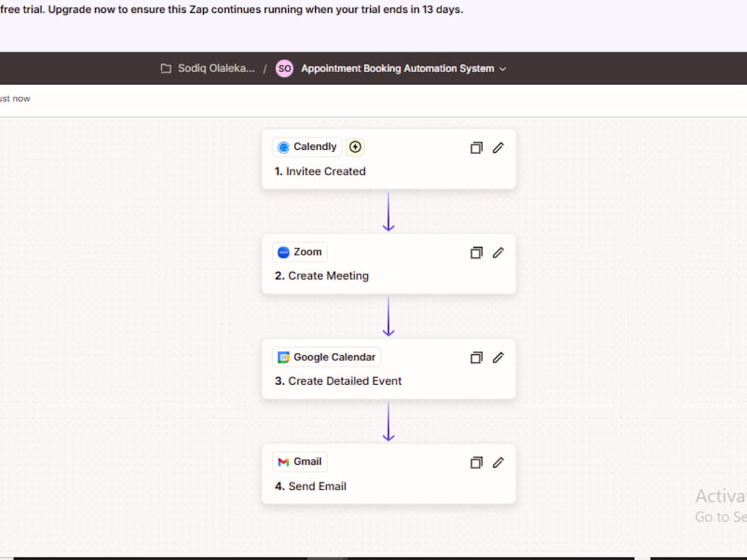The height and width of the screenshot is (560, 747).
Task: Duplicate the Gmail Send Email step
Action: pyautogui.click(x=476, y=462)
